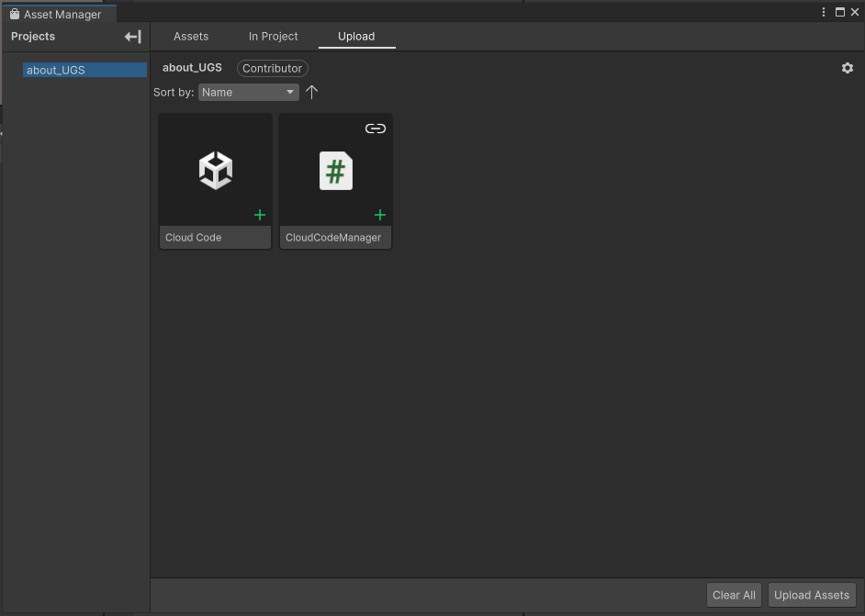Click the Asset Manager bag icon
865x616 pixels.
(x=15, y=14)
